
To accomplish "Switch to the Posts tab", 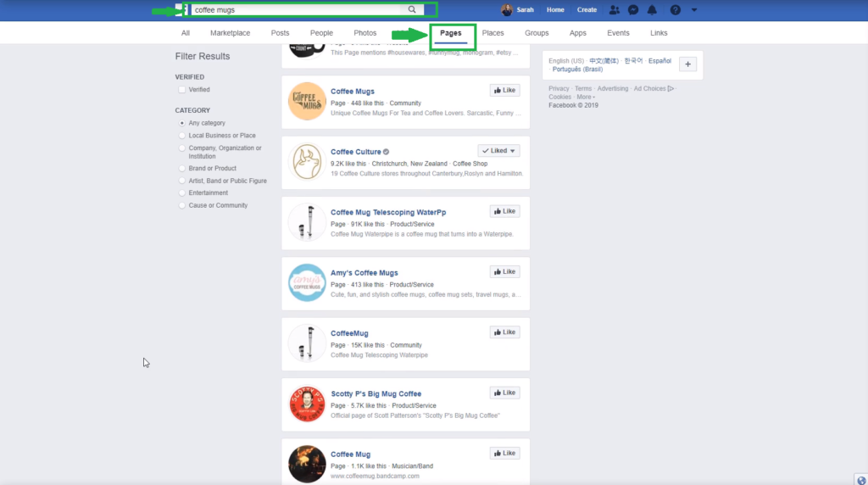I will pyautogui.click(x=280, y=33).
